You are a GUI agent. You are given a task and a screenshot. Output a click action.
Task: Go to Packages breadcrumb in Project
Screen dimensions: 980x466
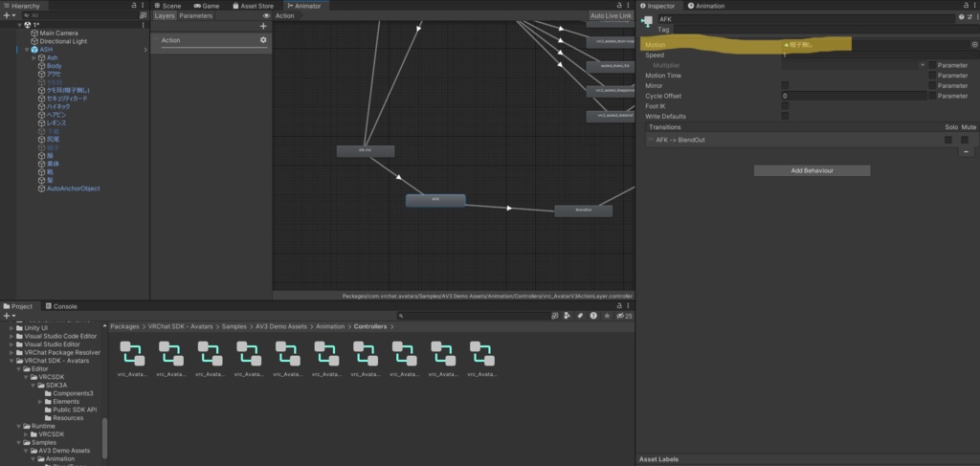[x=125, y=326]
